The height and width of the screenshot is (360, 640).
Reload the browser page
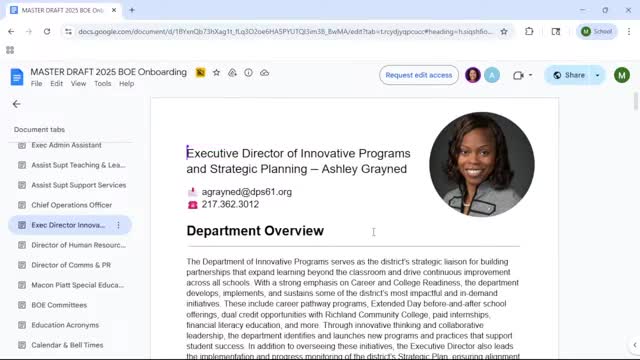(x=47, y=31)
